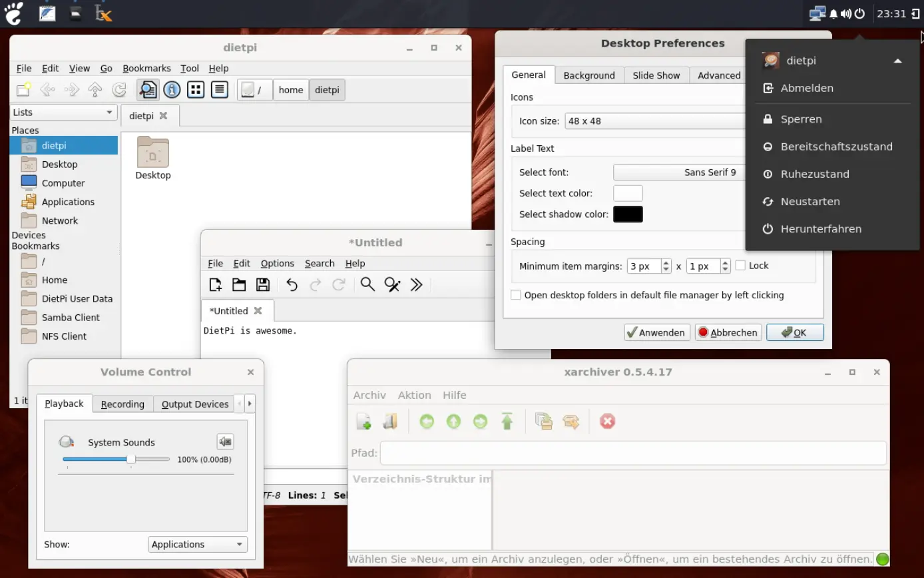This screenshot has height=578, width=924.
Task: Open search-and-replace in the text editor
Action: (x=392, y=284)
